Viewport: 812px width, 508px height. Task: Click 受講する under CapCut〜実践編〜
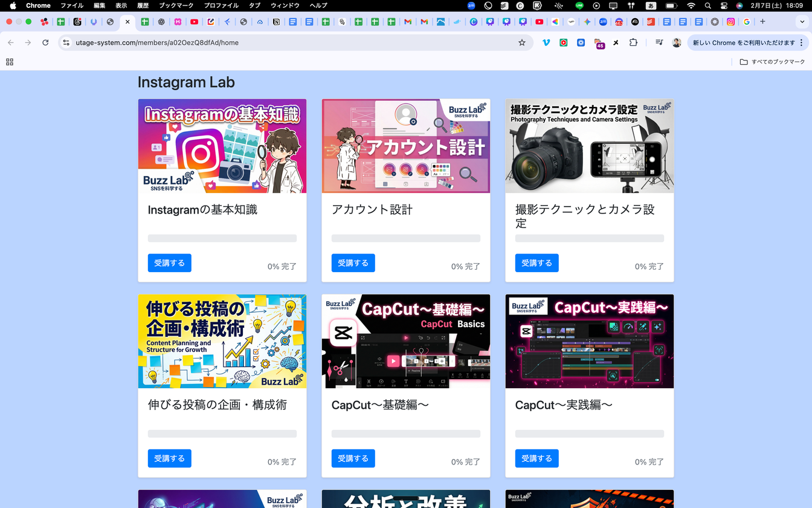537,458
